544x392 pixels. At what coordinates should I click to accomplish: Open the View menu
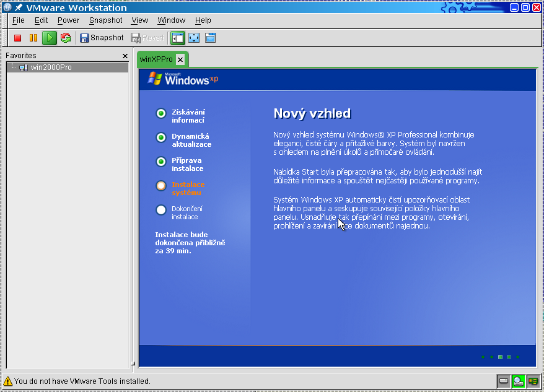[139, 20]
